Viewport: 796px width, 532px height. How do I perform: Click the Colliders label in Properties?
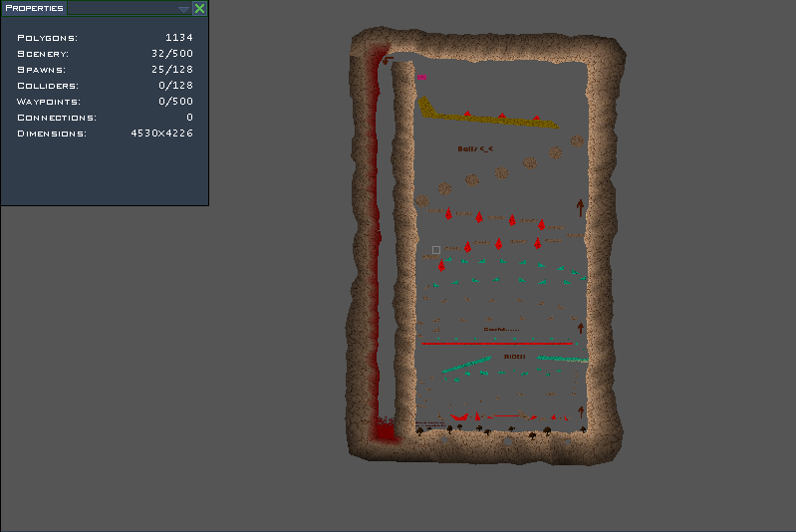point(49,86)
